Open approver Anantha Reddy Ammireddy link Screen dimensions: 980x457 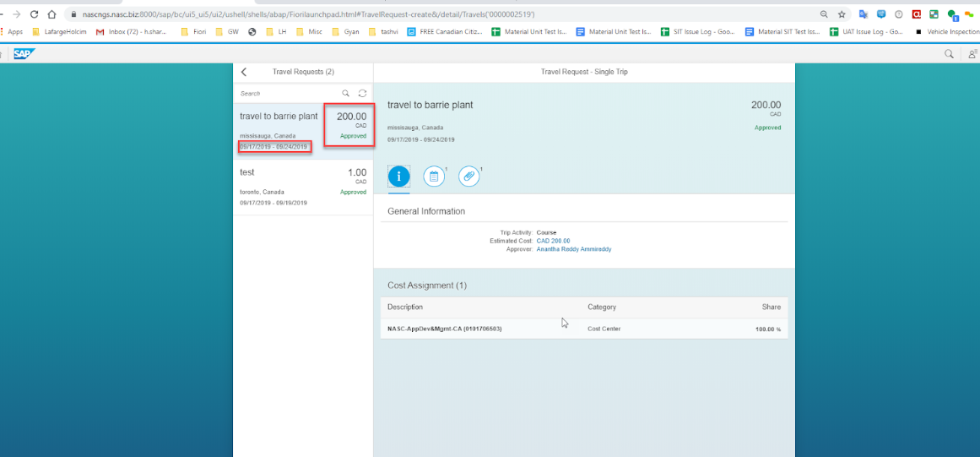click(x=574, y=249)
